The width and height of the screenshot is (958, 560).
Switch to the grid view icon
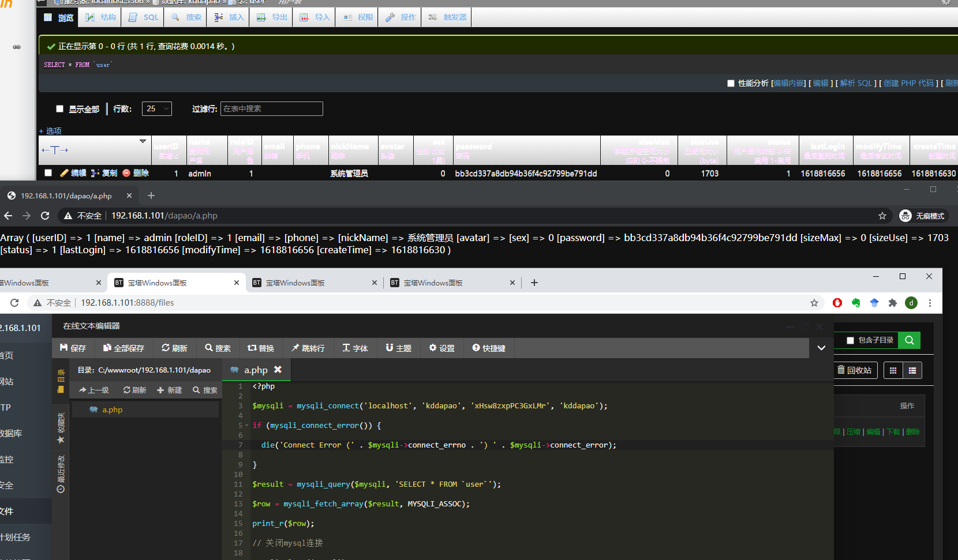pyautogui.click(x=893, y=370)
